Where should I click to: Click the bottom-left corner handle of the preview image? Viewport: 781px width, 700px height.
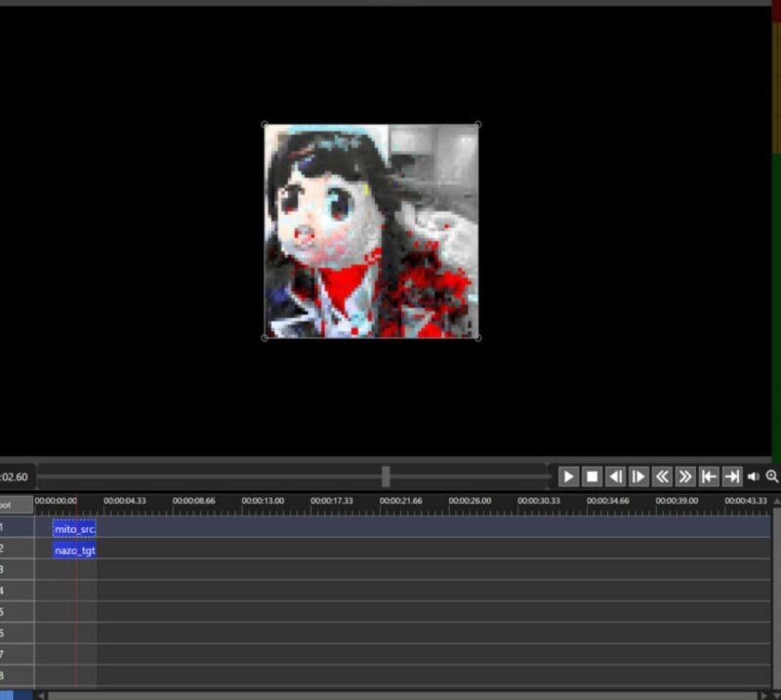click(x=265, y=339)
